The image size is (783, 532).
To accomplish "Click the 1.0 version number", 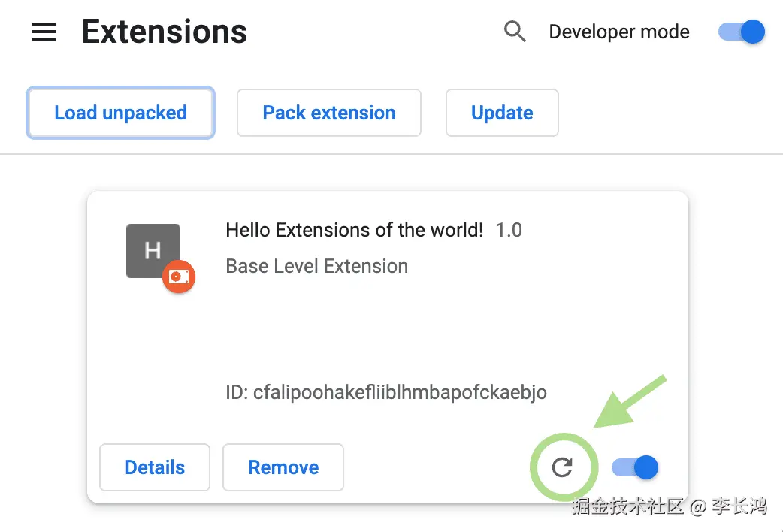I will point(509,230).
